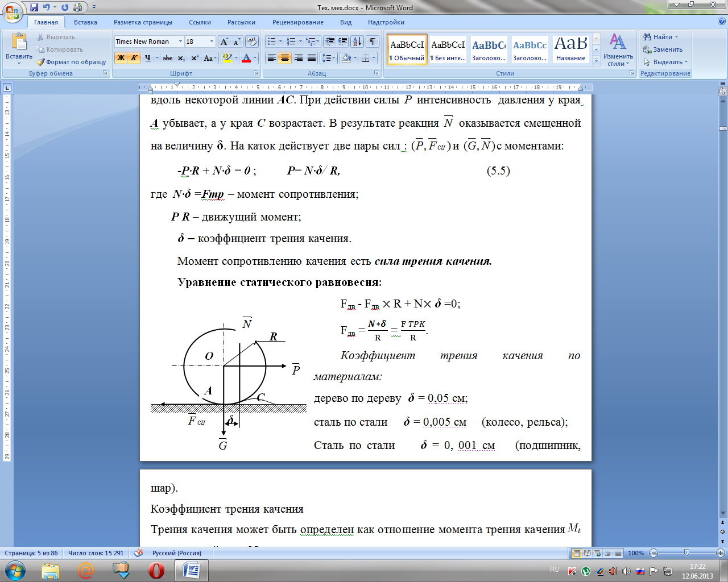Select the Без интервала style
Image resolution: width=728 pixels, height=582 pixels.
[x=448, y=50]
